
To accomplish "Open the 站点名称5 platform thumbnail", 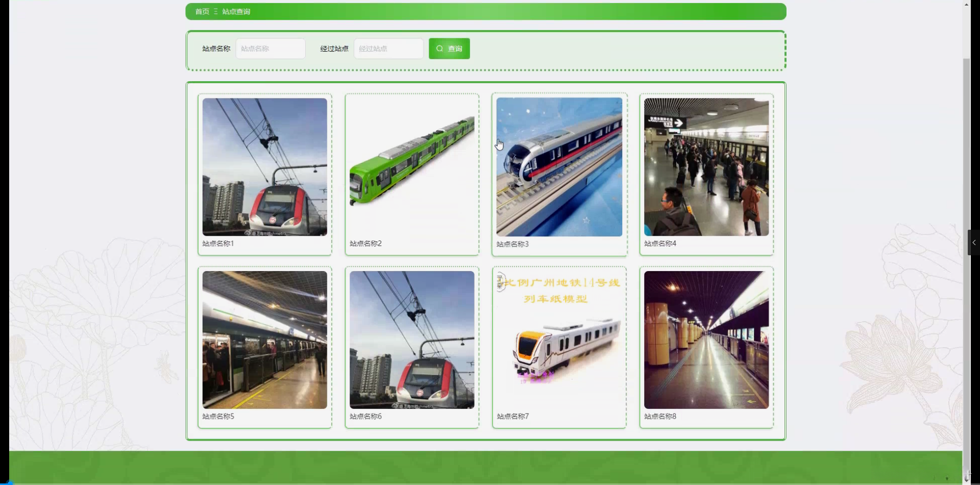I will [265, 340].
